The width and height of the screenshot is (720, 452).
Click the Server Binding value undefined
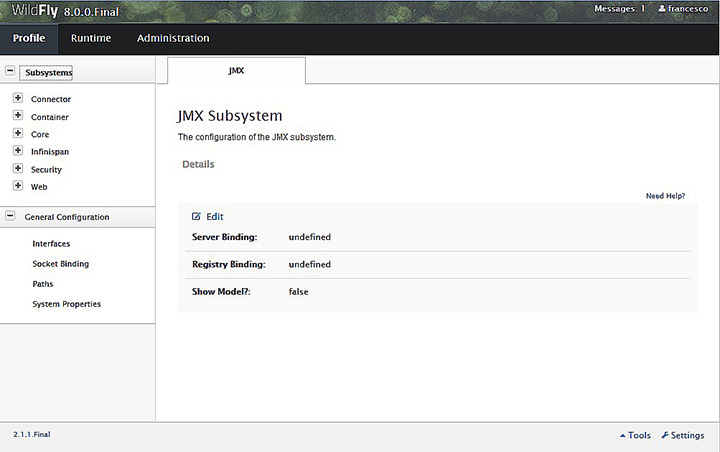click(x=309, y=237)
